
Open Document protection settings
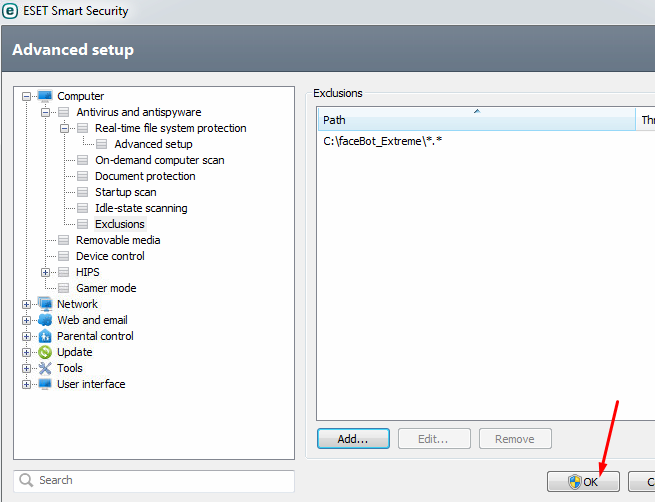coord(145,176)
